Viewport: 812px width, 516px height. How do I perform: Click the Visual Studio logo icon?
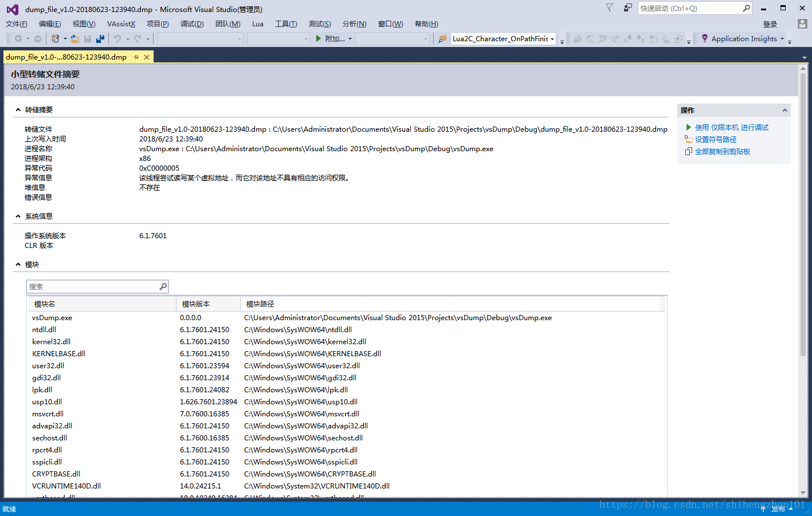click(x=12, y=9)
